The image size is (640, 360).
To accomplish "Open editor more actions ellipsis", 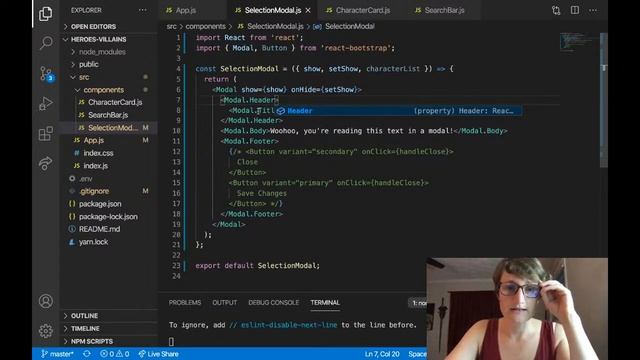I will 593,10.
